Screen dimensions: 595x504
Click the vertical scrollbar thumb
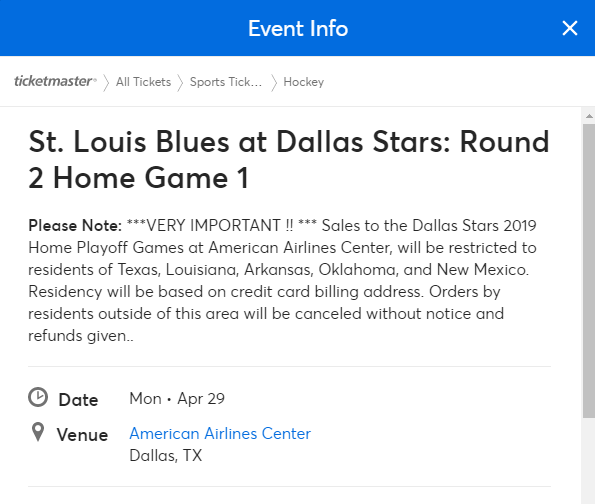coord(589,271)
